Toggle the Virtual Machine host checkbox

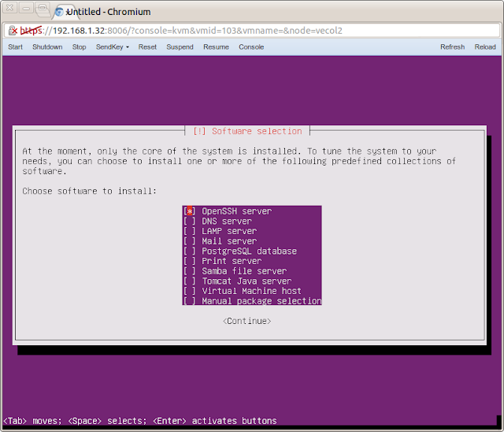click(190, 291)
